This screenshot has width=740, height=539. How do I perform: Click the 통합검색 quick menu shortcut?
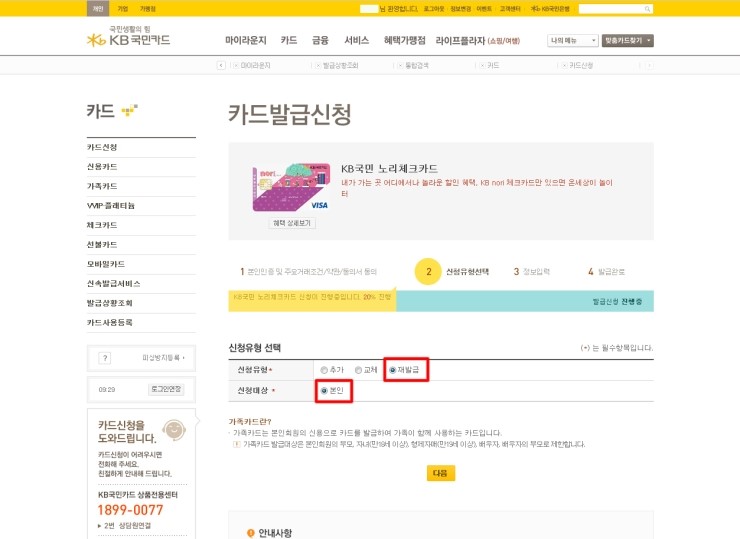tap(417, 66)
